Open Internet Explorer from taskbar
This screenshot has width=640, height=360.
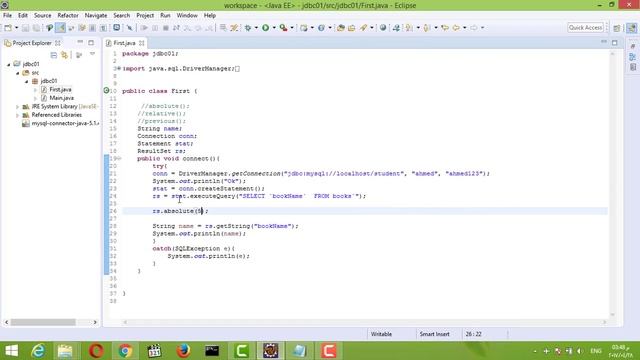[x=38, y=351]
